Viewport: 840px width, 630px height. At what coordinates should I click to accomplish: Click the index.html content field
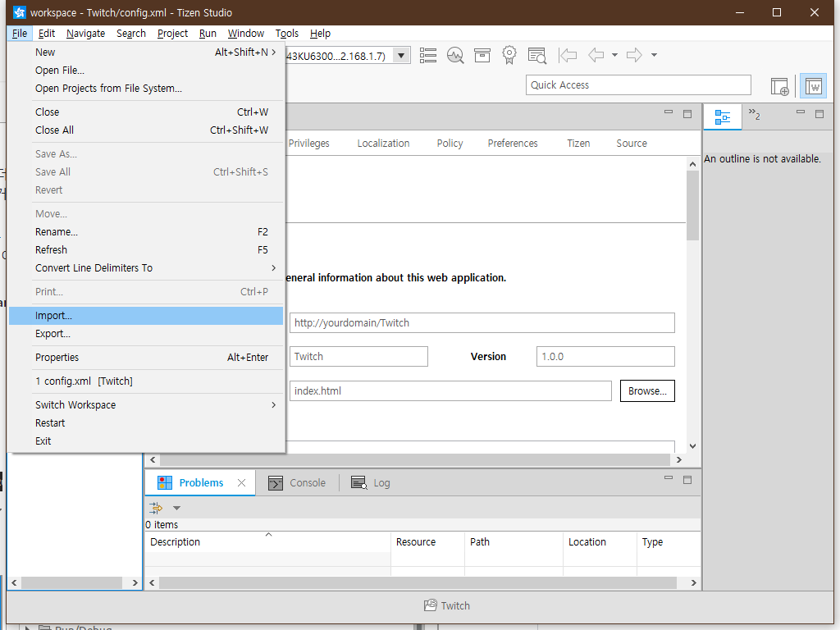point(450,391)
